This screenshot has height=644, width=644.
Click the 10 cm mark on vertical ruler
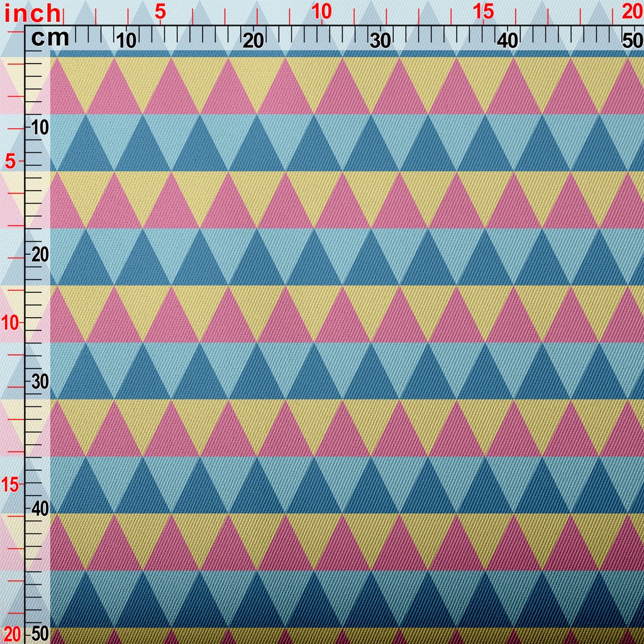[x=40, y=128]
